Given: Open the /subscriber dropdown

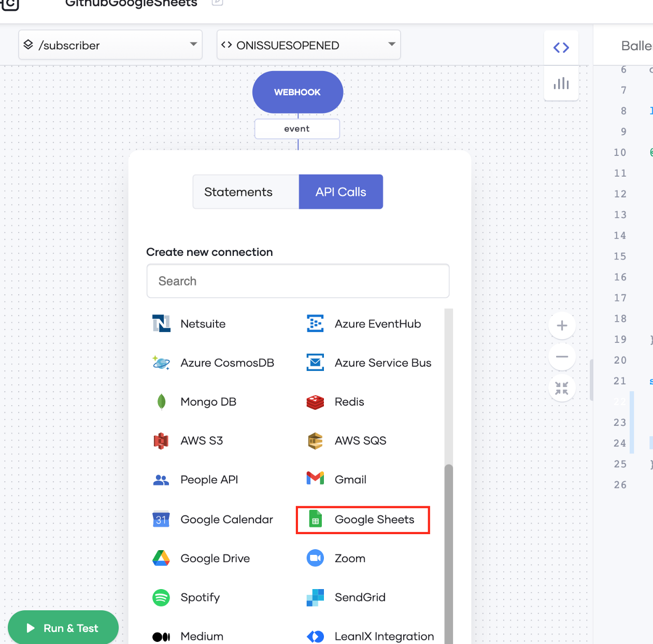Looking at the screenshot, I should click(110, 45).
